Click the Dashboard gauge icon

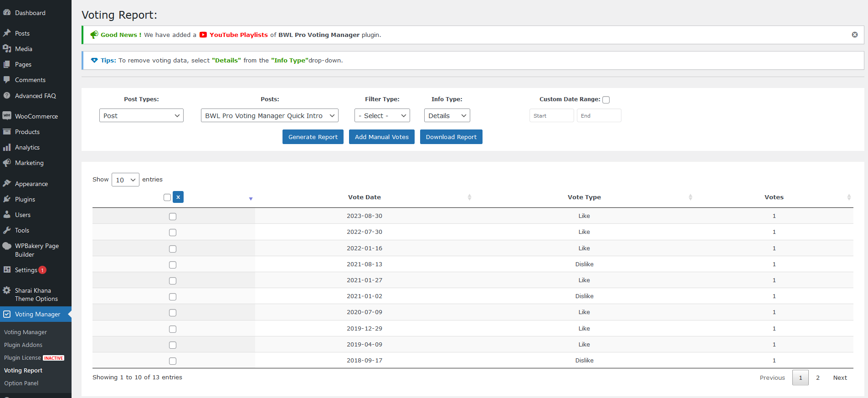point(7,13)
